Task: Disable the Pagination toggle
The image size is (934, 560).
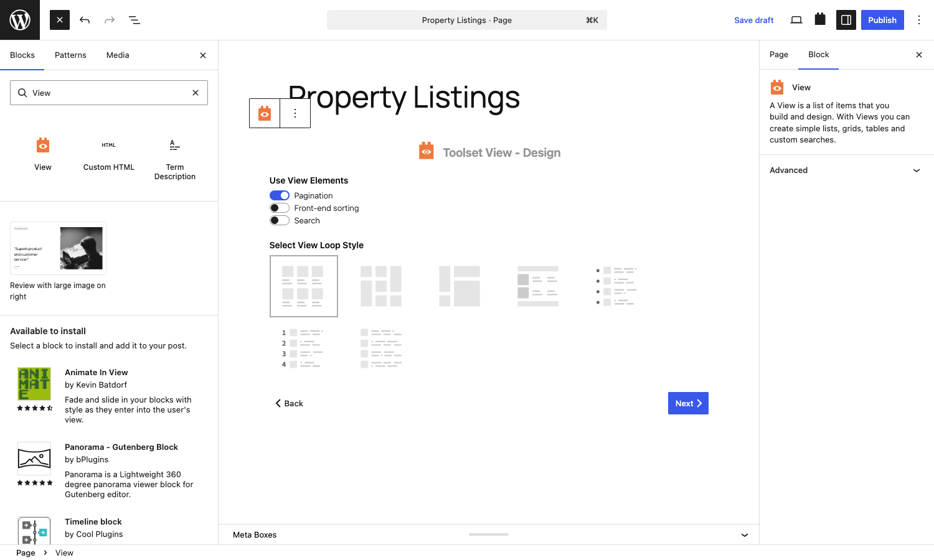Action: 280,195
